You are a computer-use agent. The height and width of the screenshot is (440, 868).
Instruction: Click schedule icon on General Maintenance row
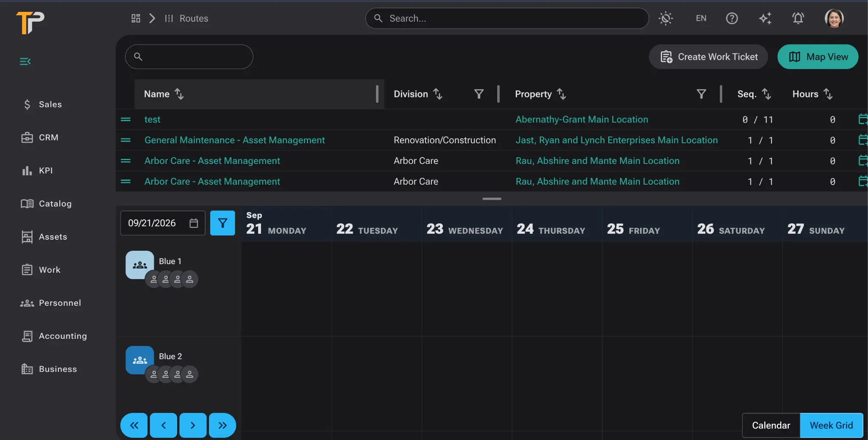[x=862, y=140]
